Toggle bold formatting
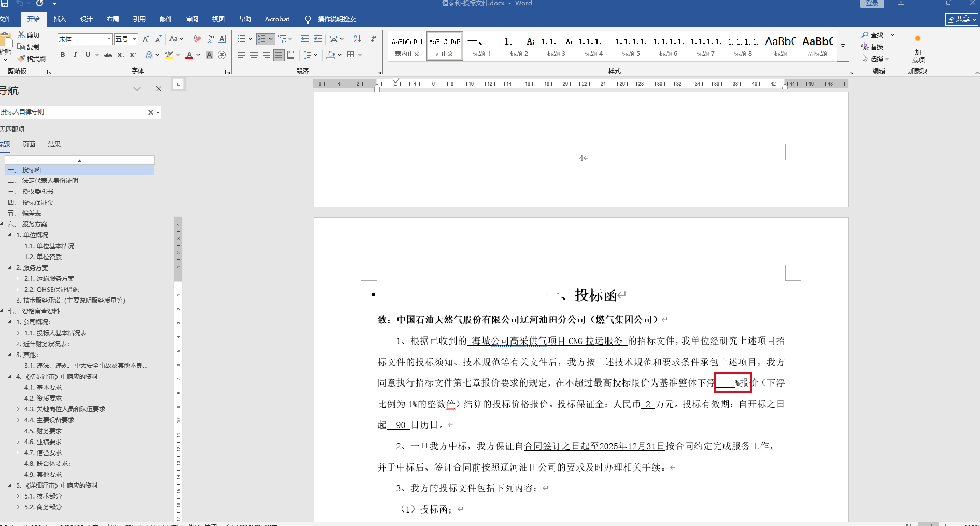980x526 pixels. click(63, 55)
